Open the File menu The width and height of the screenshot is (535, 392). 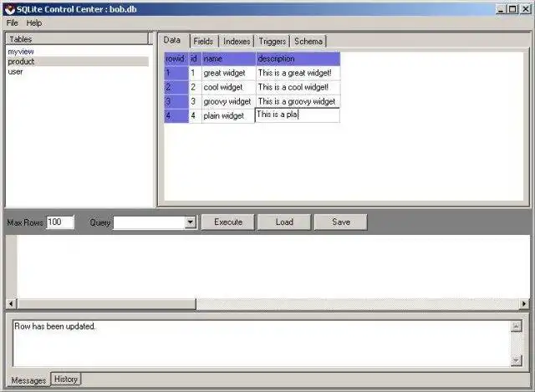[x=13, y=23]
